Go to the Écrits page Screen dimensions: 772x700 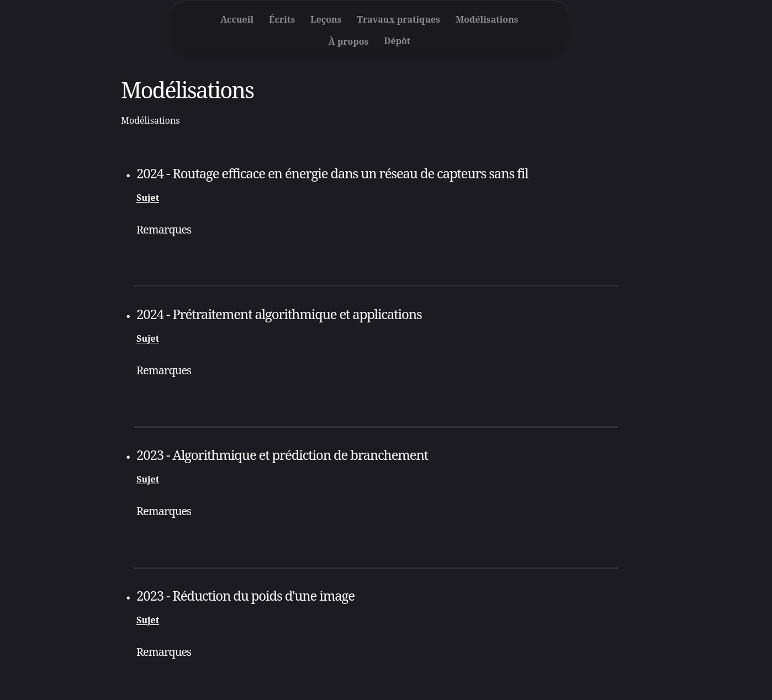pos(282,20)
